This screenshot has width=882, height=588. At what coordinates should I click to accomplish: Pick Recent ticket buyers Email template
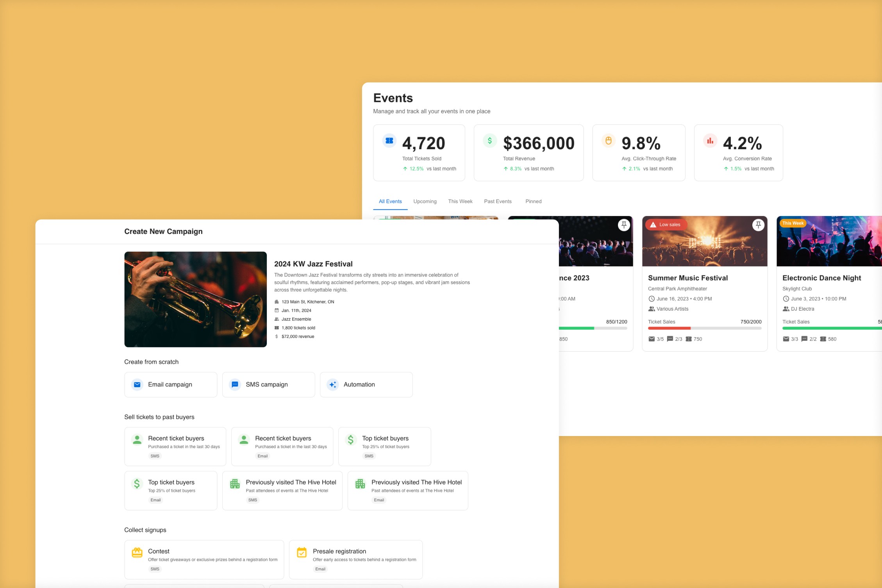282,447
